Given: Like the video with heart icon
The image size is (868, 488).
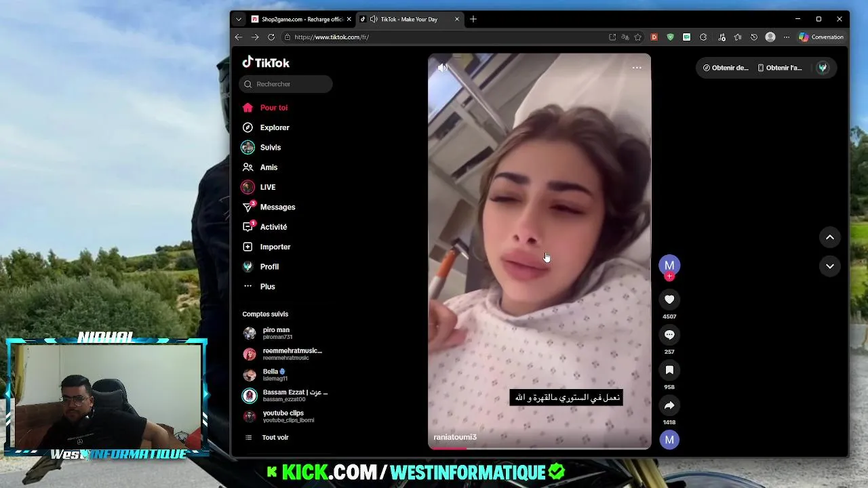Looking at the screenshot, I should (x=669, y=300).
